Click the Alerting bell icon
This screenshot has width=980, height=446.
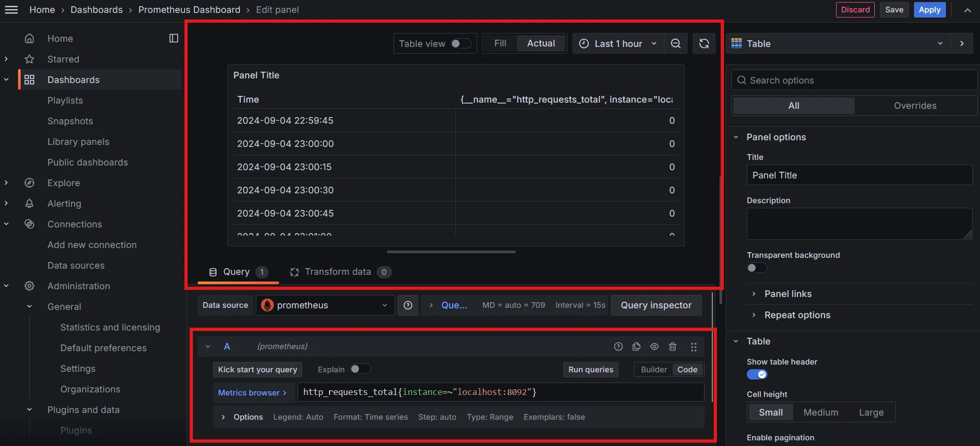tap(29, 204)
